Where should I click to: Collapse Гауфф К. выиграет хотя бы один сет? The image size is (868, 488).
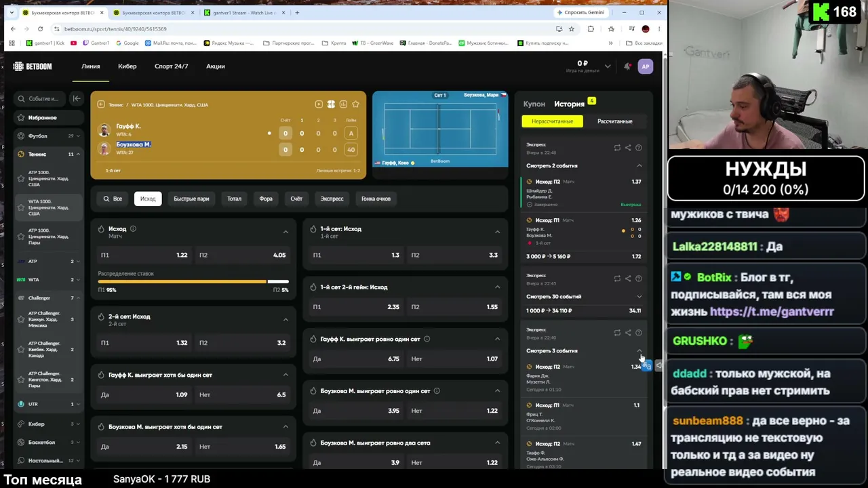(x=285, y=375)
